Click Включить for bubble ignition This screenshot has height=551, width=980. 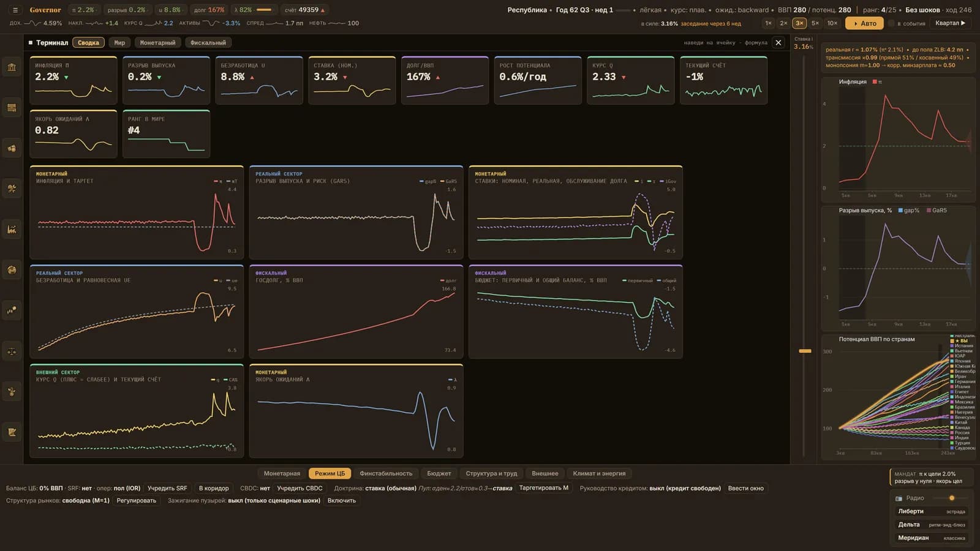342,500
